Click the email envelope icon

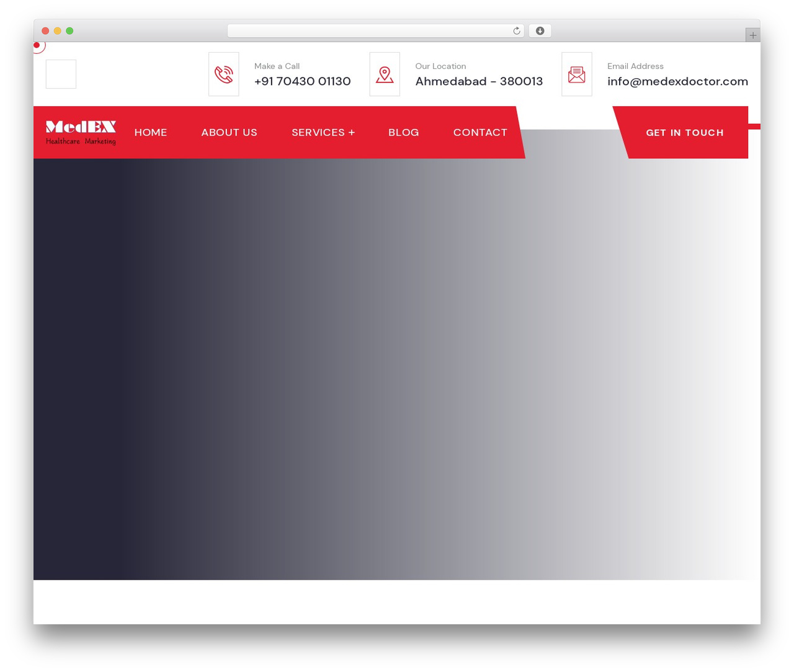point(577,74)
